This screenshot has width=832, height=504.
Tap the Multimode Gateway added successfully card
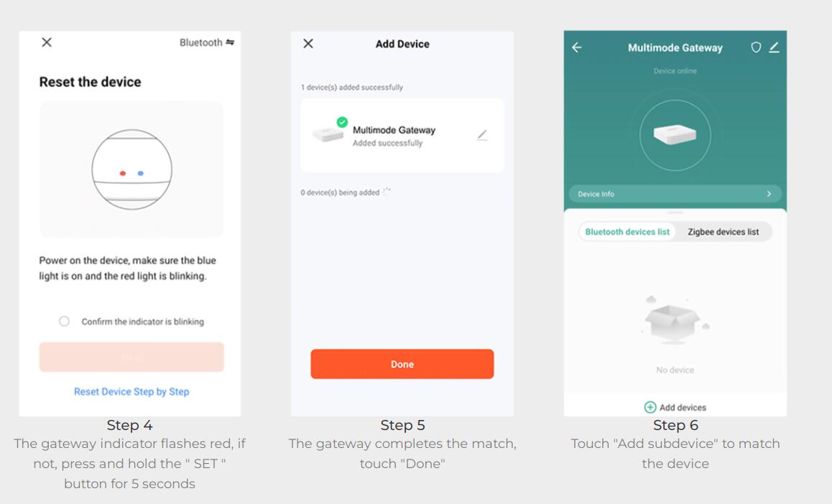(x=402, y=136)
